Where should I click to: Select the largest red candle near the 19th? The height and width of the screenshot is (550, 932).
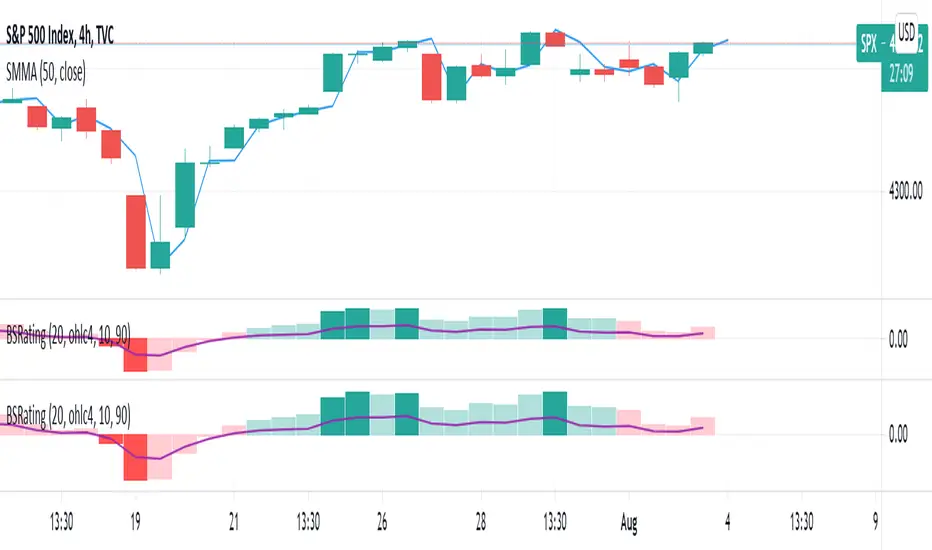click(136, 232)
